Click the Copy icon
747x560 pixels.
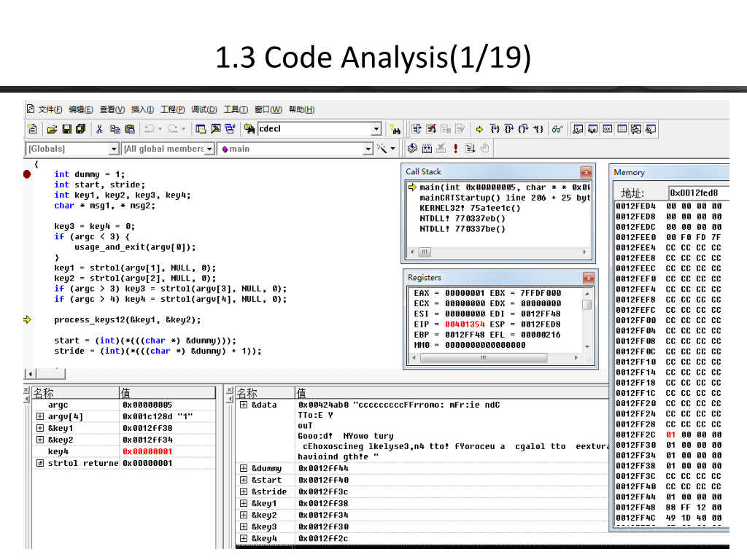tap(115, 129)
